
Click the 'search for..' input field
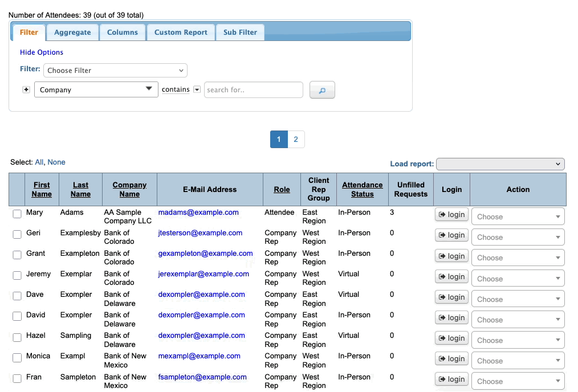[253, 90]
